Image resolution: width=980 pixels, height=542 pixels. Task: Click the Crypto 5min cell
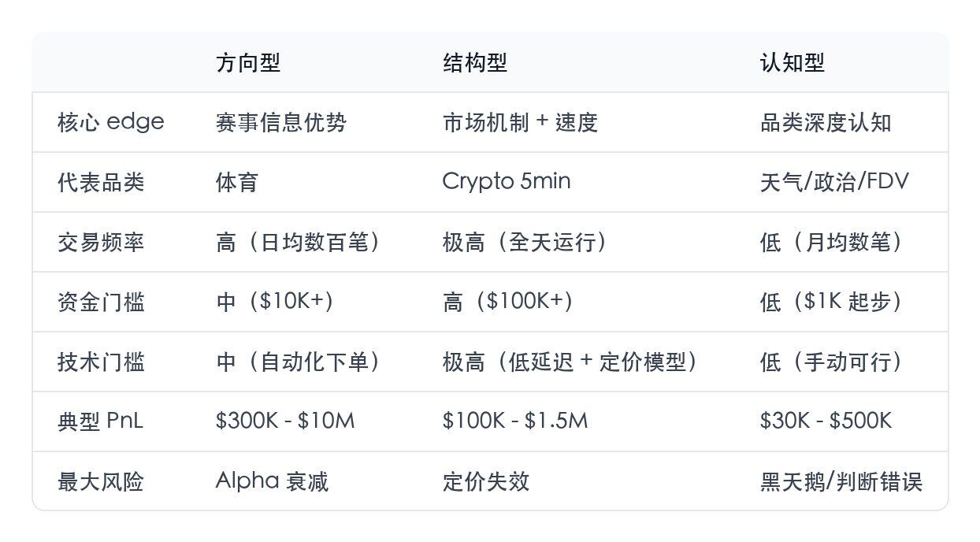507,182
